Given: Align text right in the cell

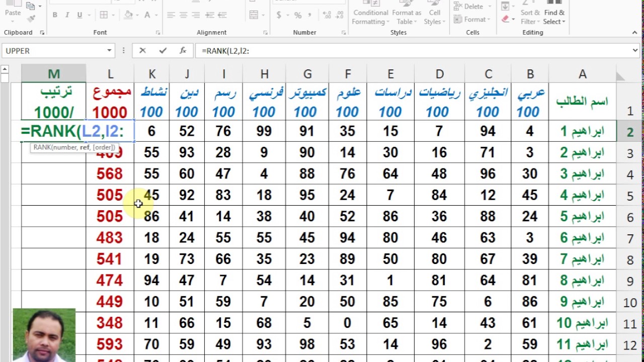Looking at the screenshot, I should [196, 15].
